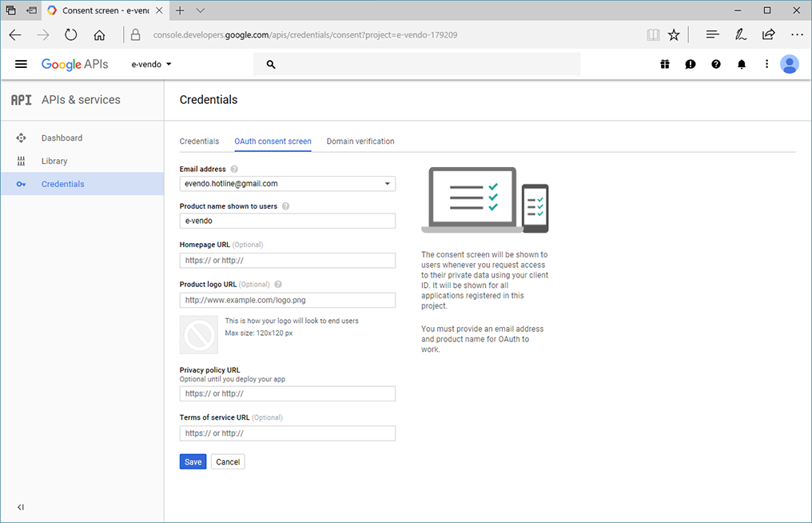Open the browser settings and more menu
This screenshot has height=523, width=812.
(x=797, y=34)
